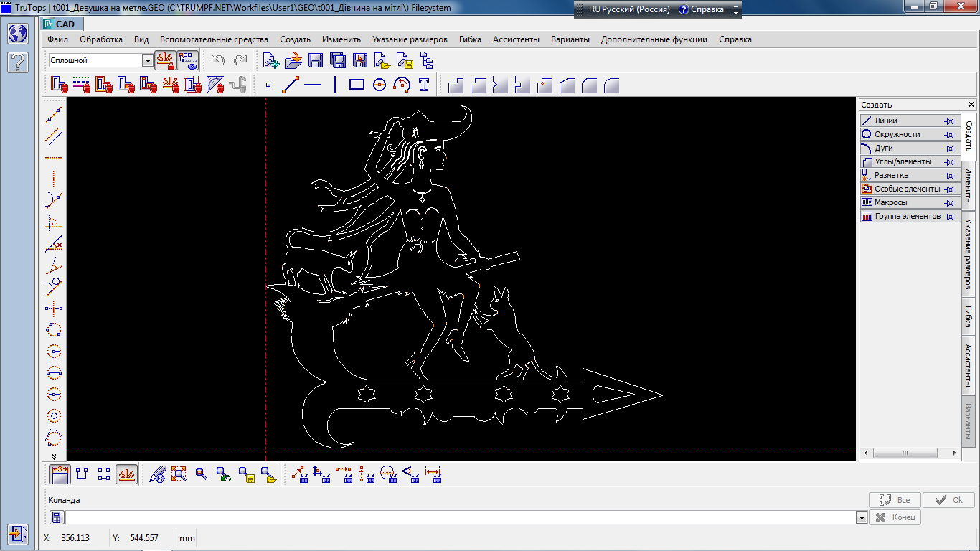Select the diagonal line drawing tool
The width and height of the screenshot is (980, 551).
click(291, 85)
